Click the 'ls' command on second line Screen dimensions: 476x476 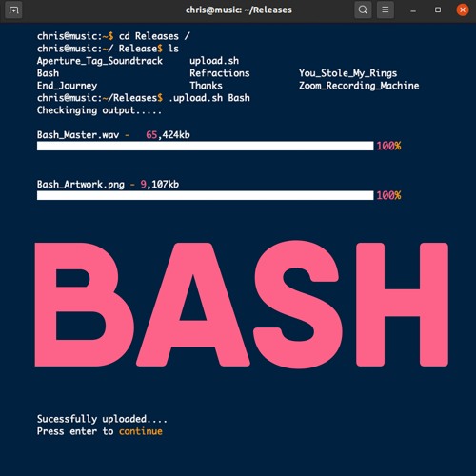pyautogui.click(x=173, y=49)
